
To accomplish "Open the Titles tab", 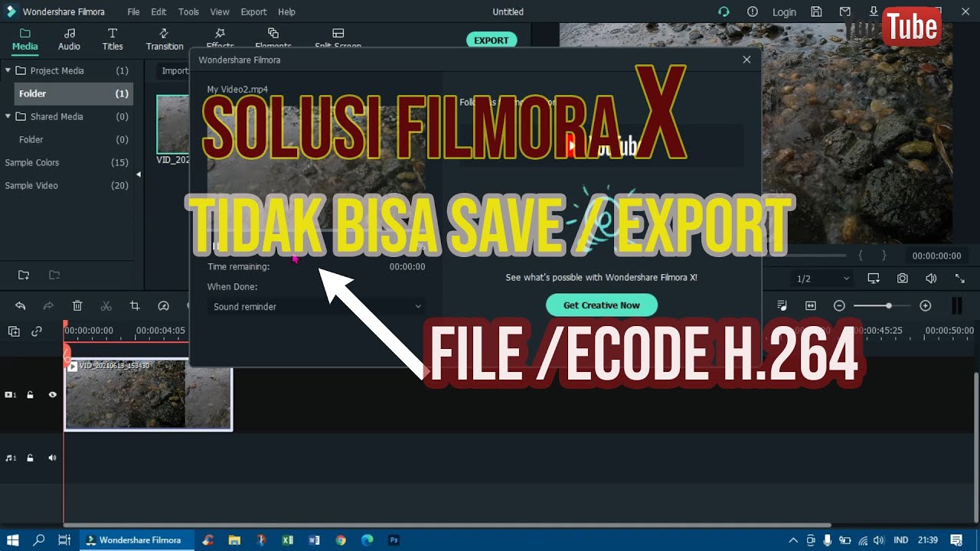I will click(113, 39).
